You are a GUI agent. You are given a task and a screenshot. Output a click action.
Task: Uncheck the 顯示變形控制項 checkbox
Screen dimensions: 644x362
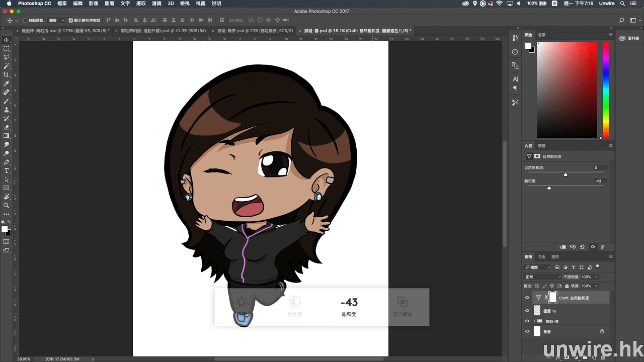[70, 21]
